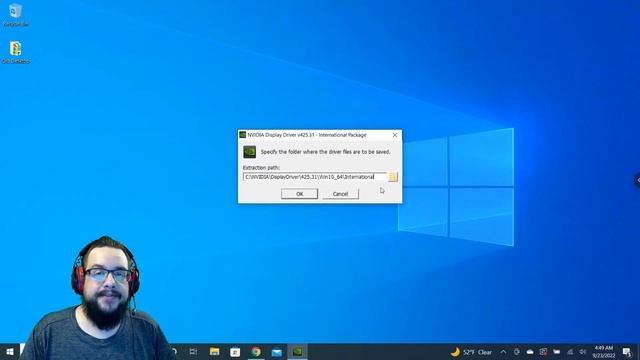Launch Microsoft Store from the taskbar
This screenshot has height=360, width=640.
235,352
